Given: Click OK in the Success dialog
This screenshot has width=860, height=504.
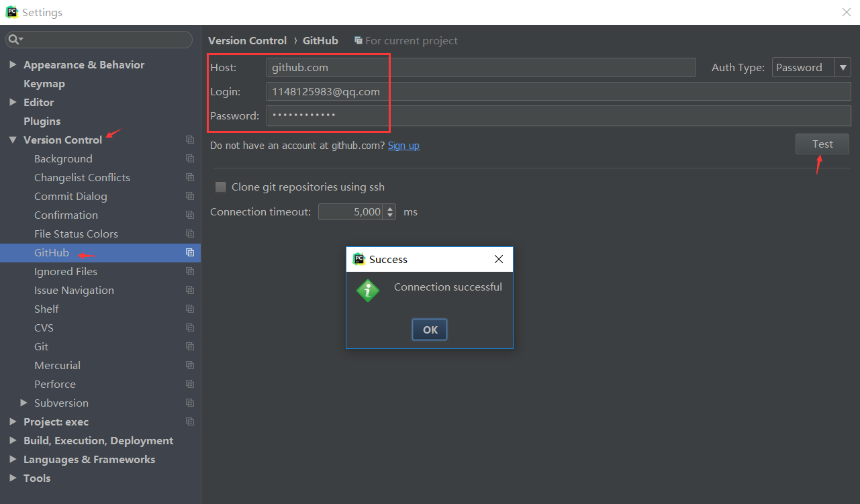Looking at the screenshot, I should [x=430, y=330].
